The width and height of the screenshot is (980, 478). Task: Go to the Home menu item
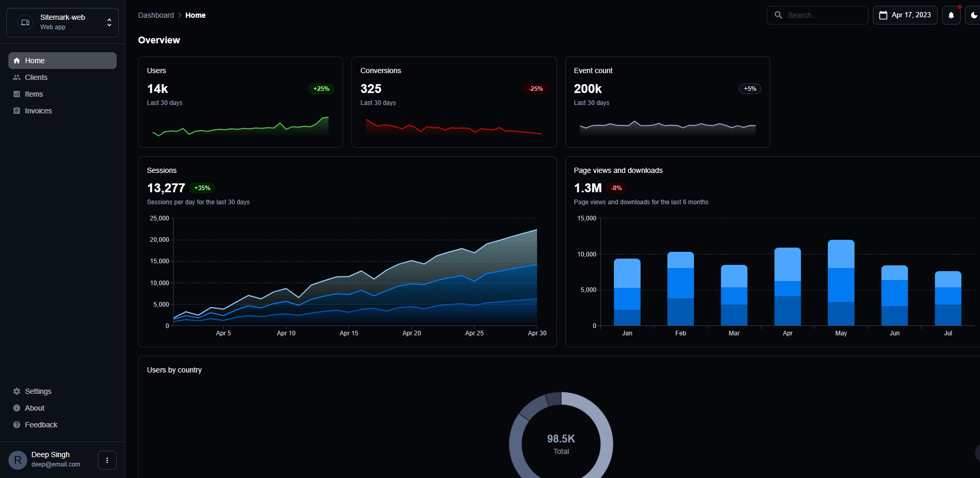(x=62, y=61)
